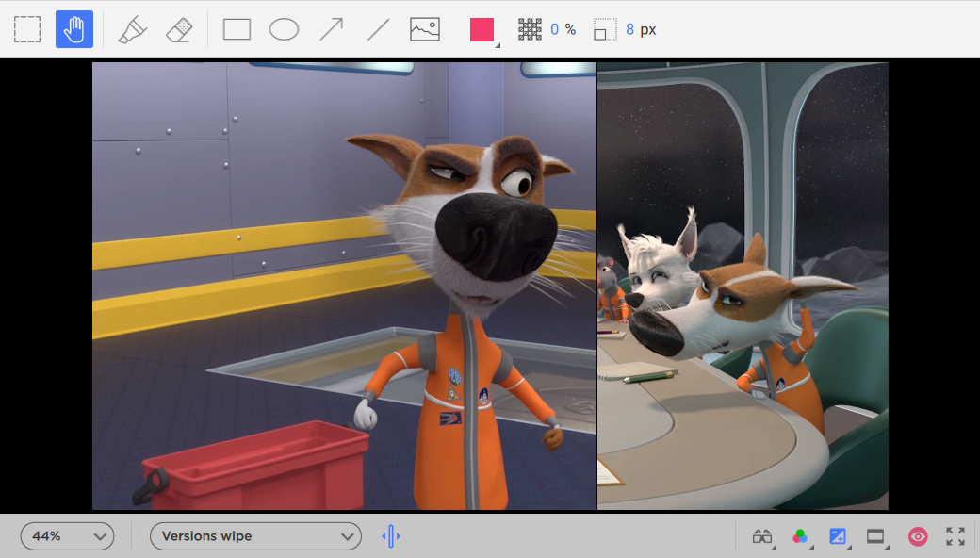Select the rectangular marquee selection tool
Viewport: 980px width, 558px height.
27,29
